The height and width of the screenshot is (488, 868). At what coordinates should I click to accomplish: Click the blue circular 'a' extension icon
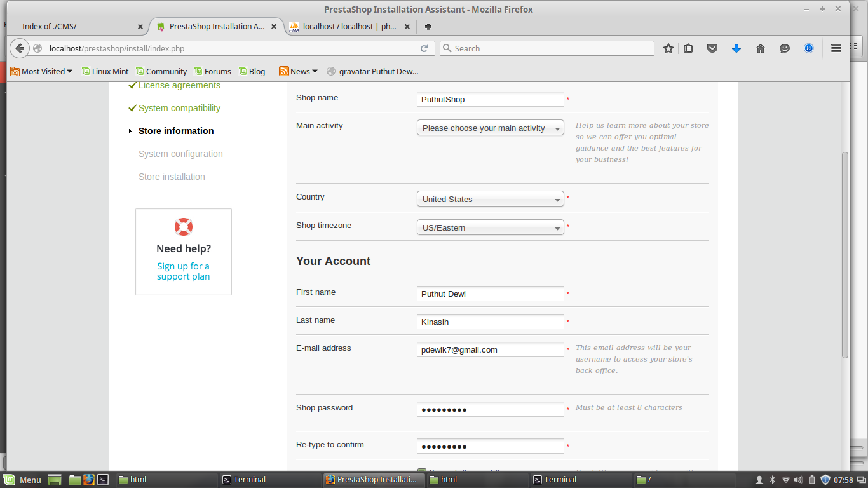click(809, 48)
